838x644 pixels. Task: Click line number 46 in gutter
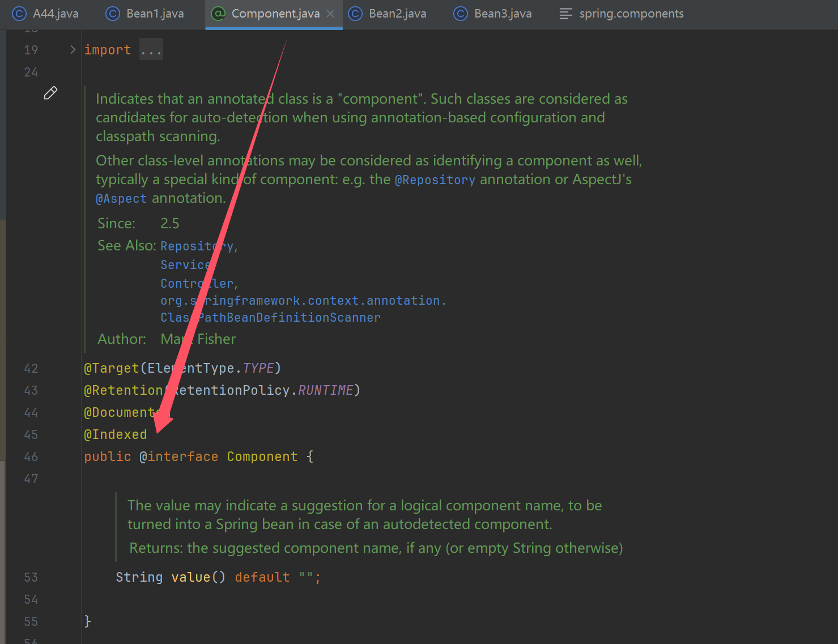coord(31,457)
